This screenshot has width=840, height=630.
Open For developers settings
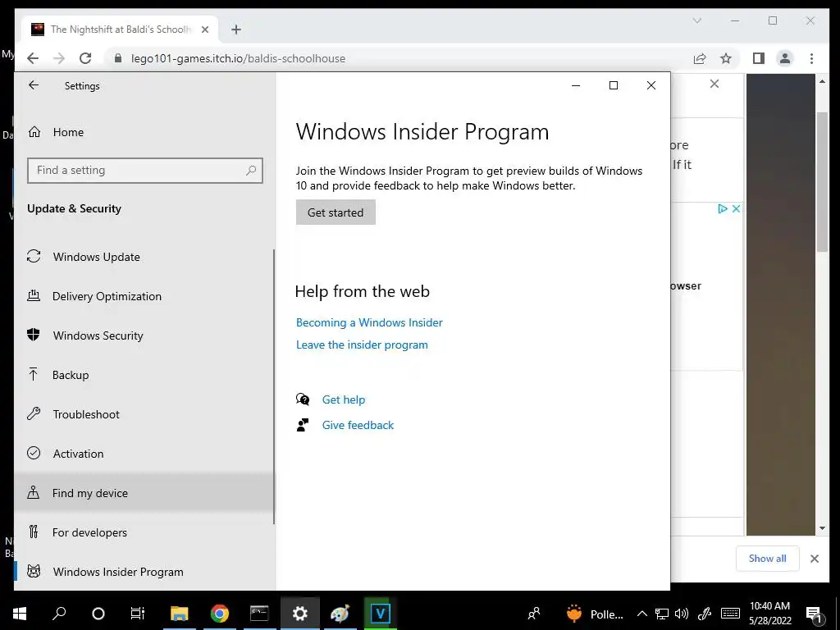[x=144, y=532]
